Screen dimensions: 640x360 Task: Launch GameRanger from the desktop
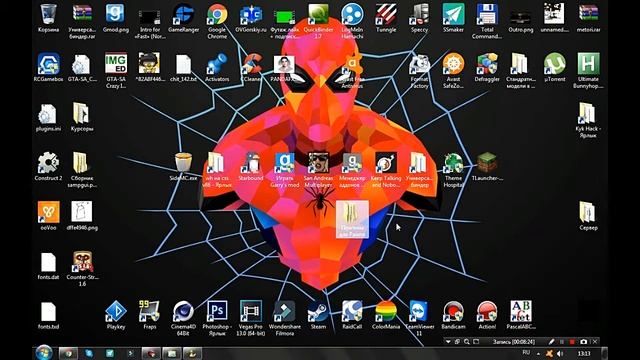(x=183, y=18)
